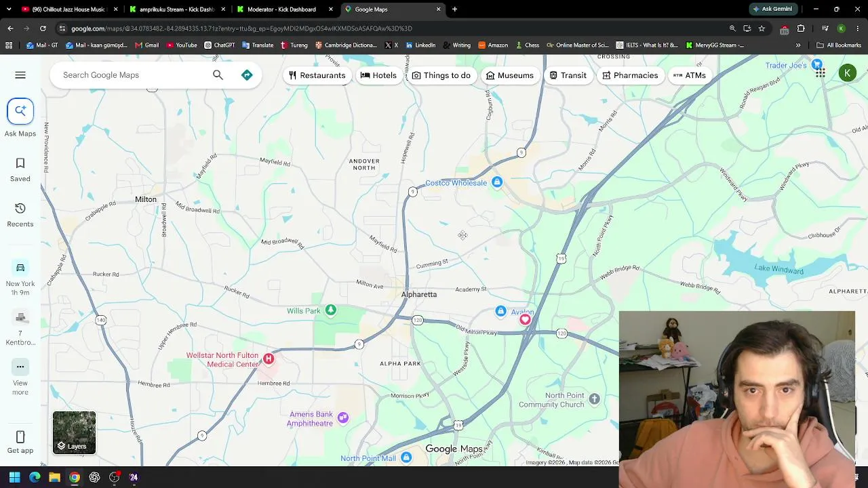Image resolution: width=868 pixels, height=488 pixels.
Task: Open the Cambridge Dictionary bookmark
Action: pyautogui.click(x=345, y=45)
